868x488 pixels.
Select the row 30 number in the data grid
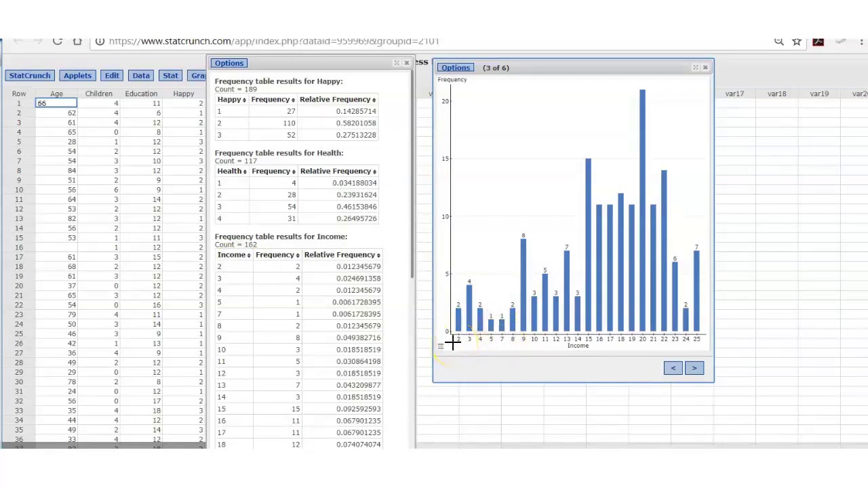tap(19, 382)
